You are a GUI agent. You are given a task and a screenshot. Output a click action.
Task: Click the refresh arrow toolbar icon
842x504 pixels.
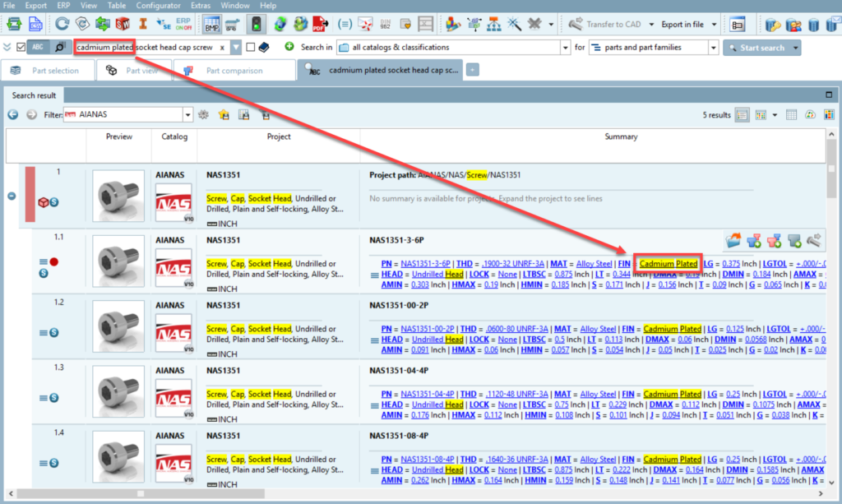pyautogui.click(x=62, y=24)
